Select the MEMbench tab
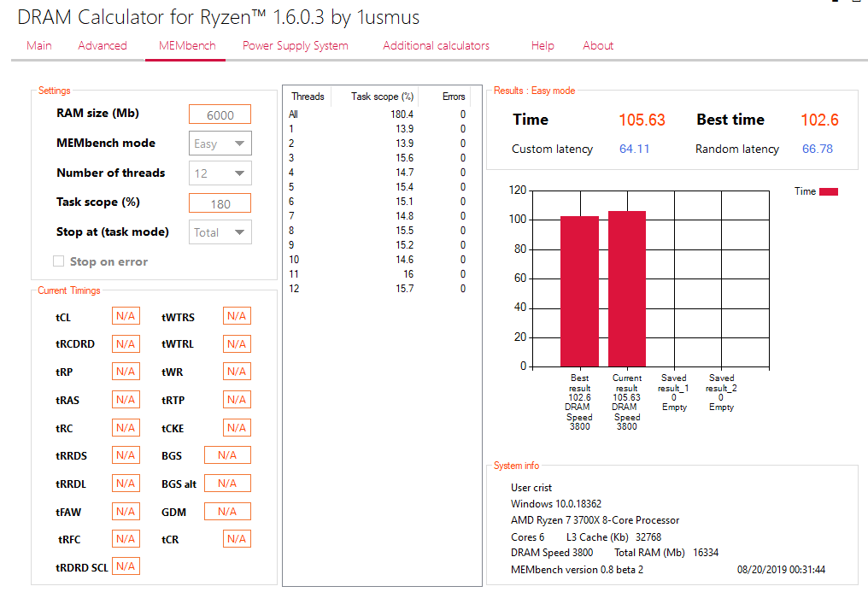 187,45
